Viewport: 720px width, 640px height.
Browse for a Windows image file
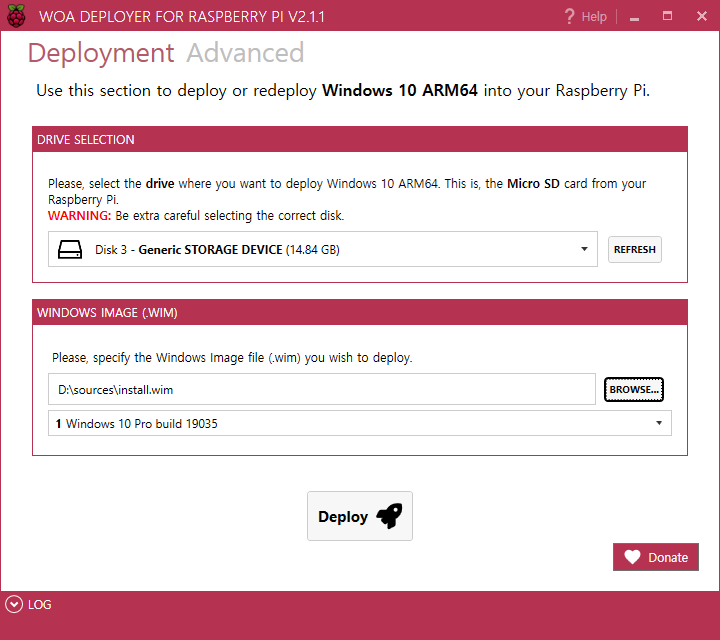point(634,389)
